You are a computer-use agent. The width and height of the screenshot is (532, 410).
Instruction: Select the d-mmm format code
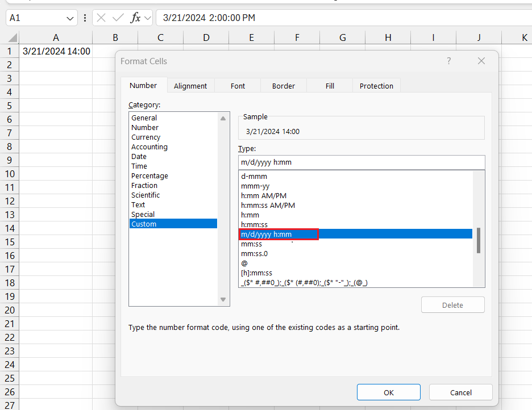[x=356, y=176]
